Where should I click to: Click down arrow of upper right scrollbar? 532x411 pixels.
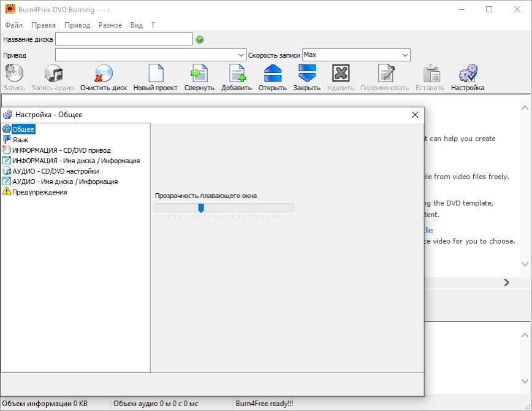pos(525,264)
